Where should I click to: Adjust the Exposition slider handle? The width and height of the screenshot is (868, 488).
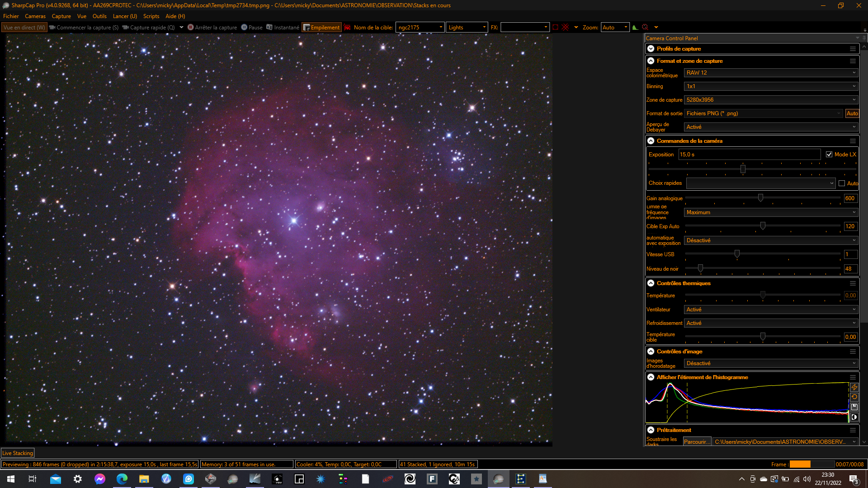tap(743, 169)
